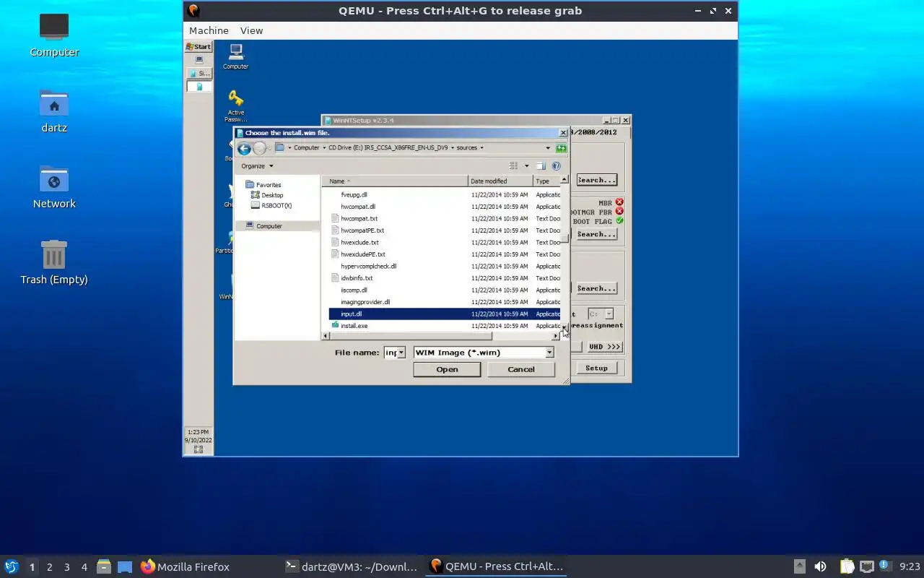The image size is (924, 578).
Task: Click the Search... button below BOOT FLAG
Action: pos(596,234)
